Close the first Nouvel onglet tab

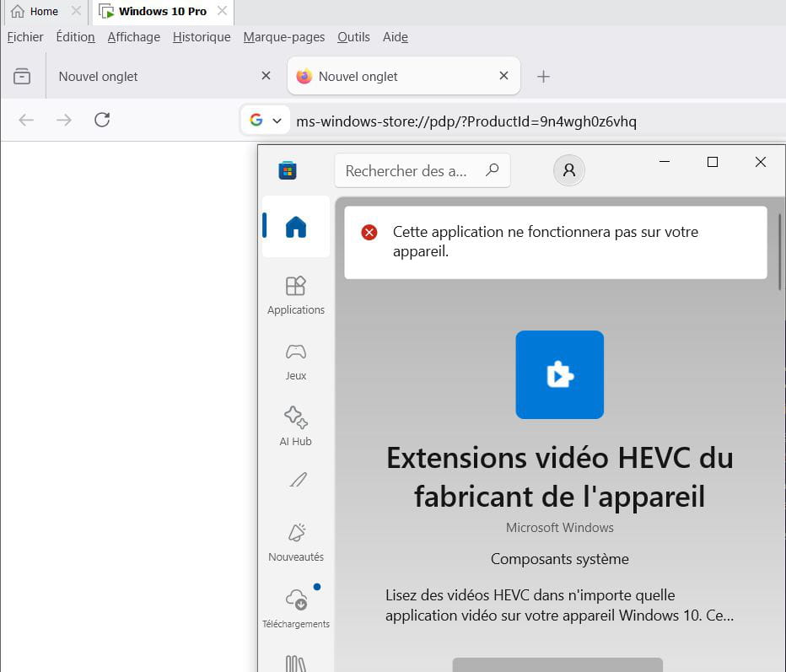tap(266, 76)
